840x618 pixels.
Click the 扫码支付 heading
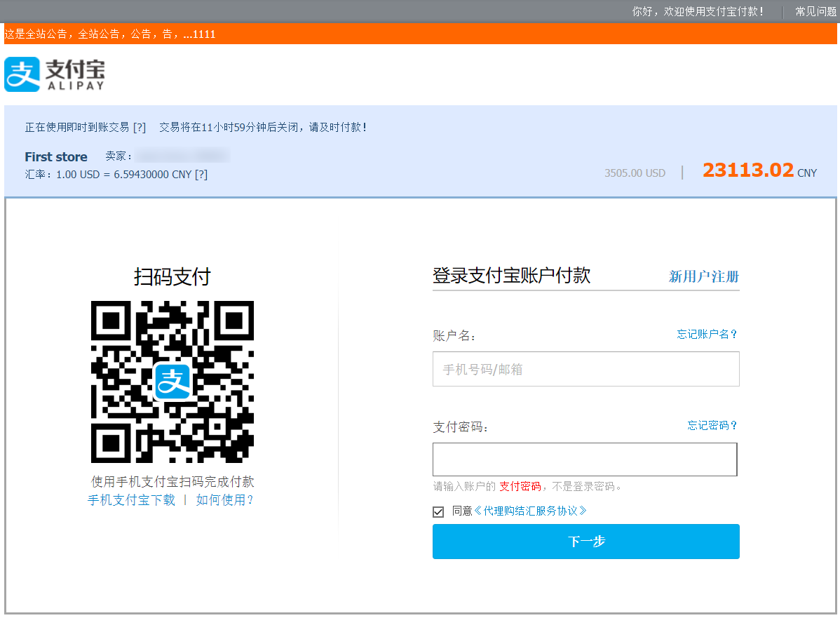point(172,277)
